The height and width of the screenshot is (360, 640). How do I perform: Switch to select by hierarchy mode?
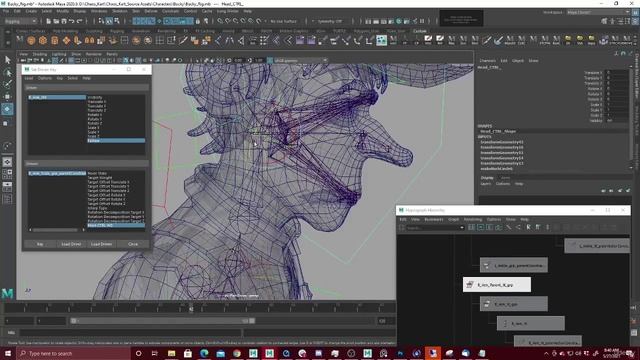point(101,21)
